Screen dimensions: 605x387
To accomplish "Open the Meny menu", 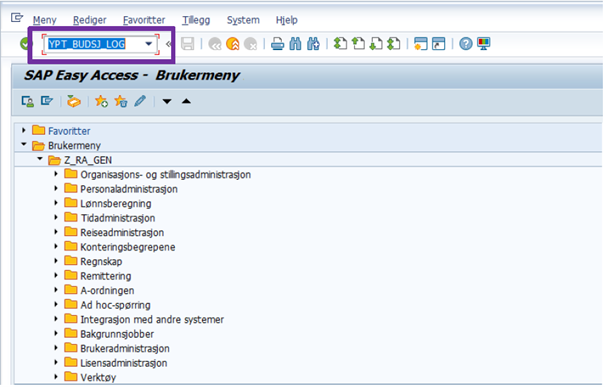I will point(45,20).
